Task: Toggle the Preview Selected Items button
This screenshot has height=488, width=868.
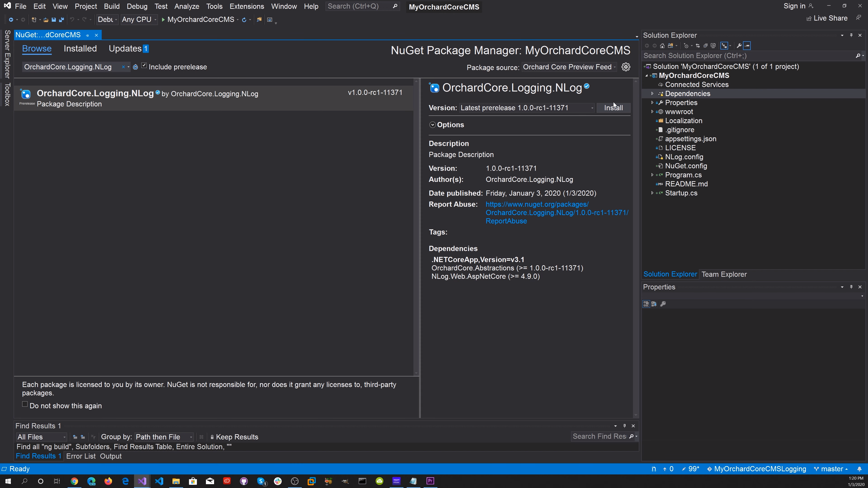Action: (x=747, y=46)
